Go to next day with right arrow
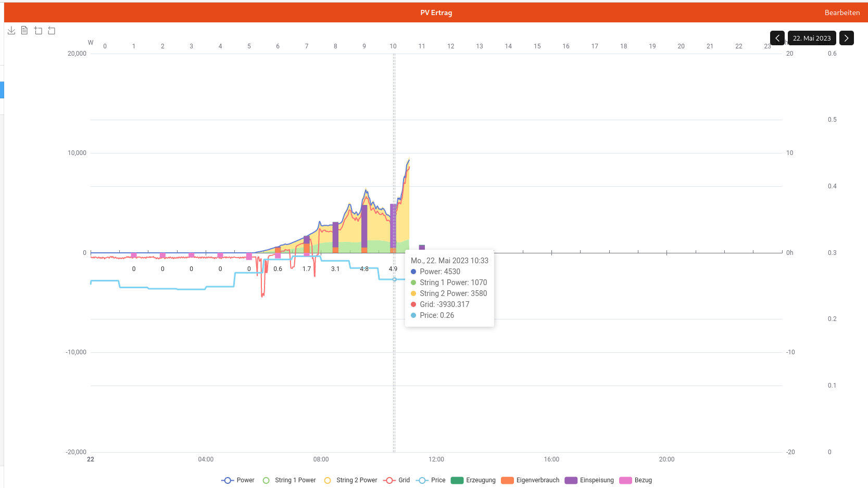The width and height of the screenshot is (868, 488). click(846, 38)
